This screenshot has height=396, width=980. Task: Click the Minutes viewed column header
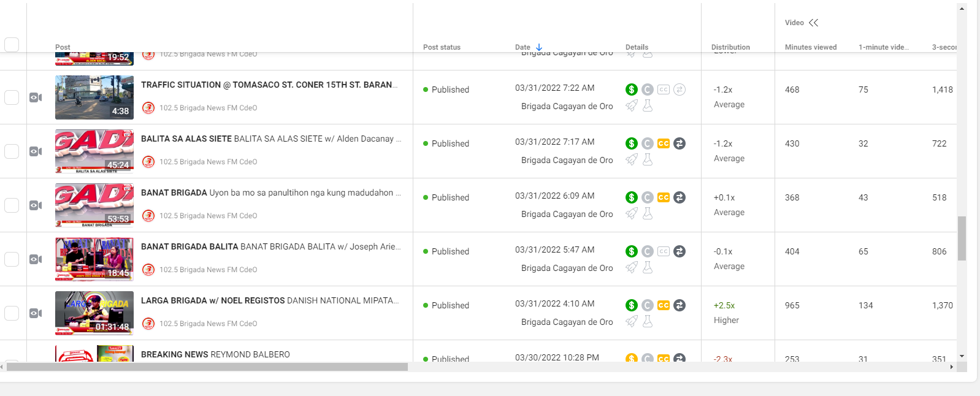[810, 47]
